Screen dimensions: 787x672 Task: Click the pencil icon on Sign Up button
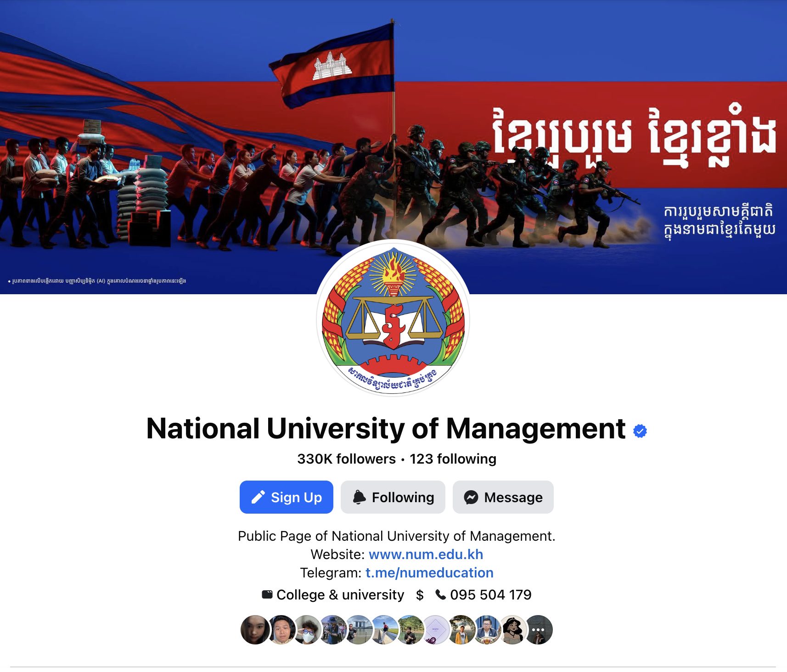pos(258,497)
